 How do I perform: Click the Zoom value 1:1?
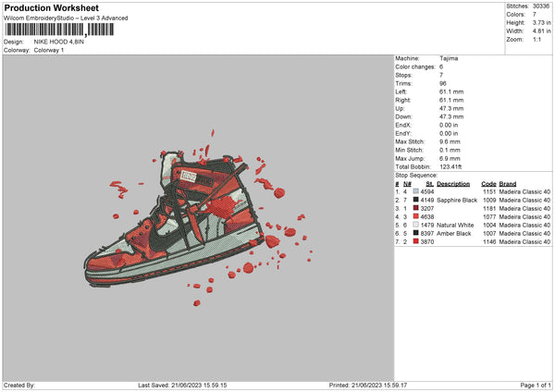click(536, 39)
